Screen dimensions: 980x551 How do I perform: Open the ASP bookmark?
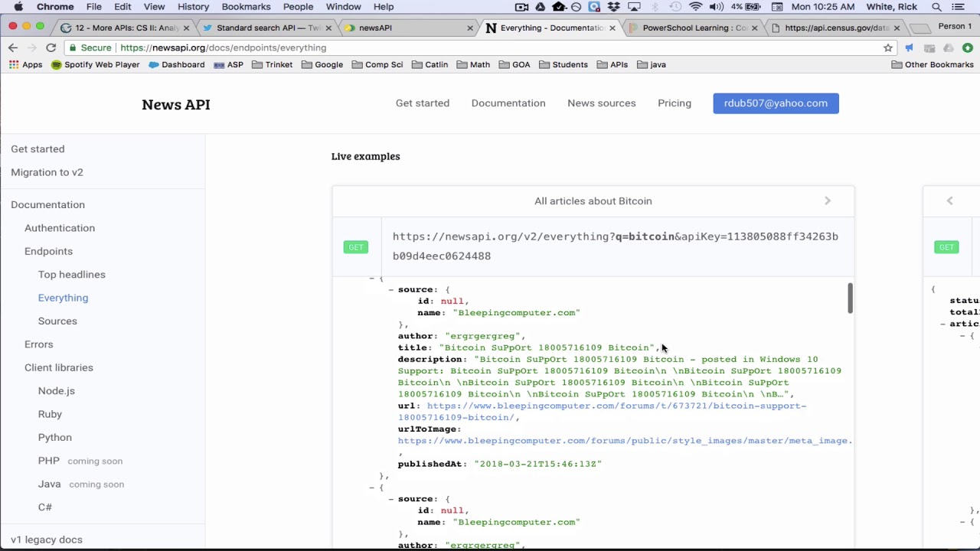point(228,64)
